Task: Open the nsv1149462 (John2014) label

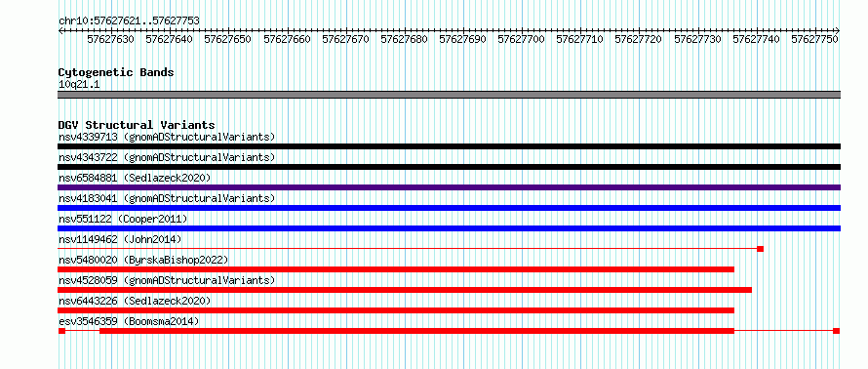Action: click(120, 239)
